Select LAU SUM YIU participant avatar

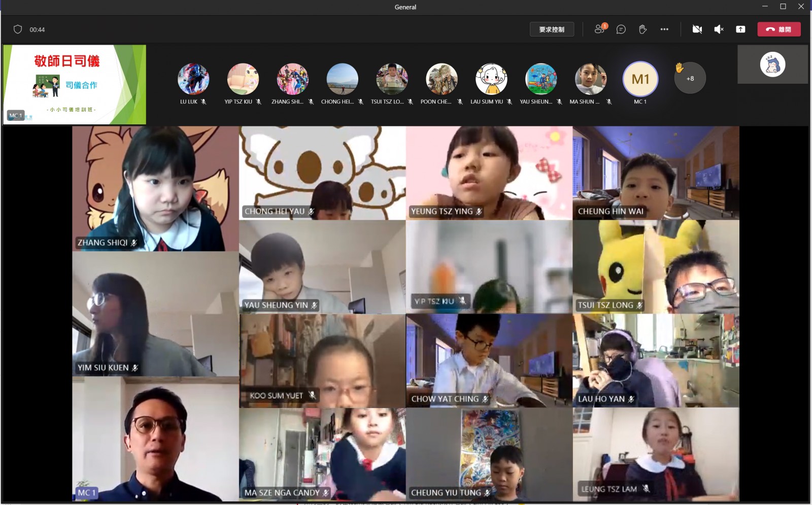pyautogui.click(x=491, y=79)
